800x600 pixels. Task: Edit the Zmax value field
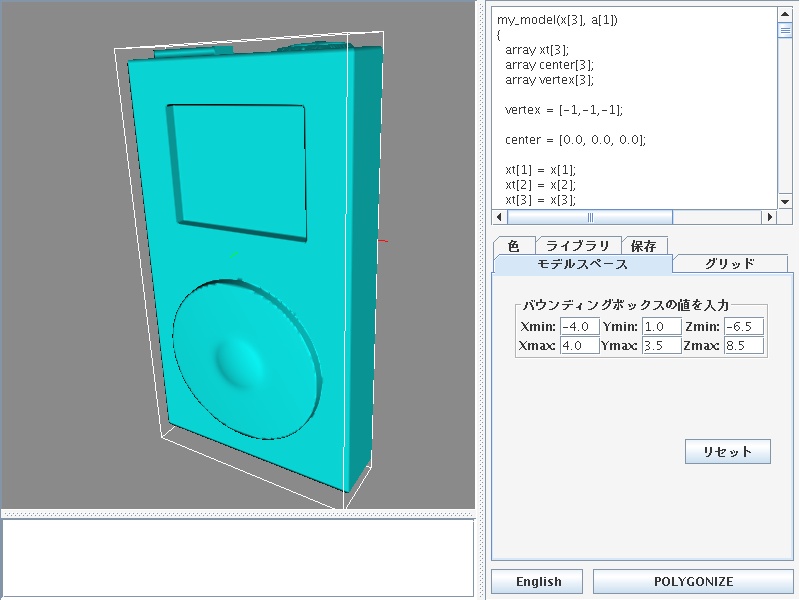pyautogui.click(x=744, y=345)
